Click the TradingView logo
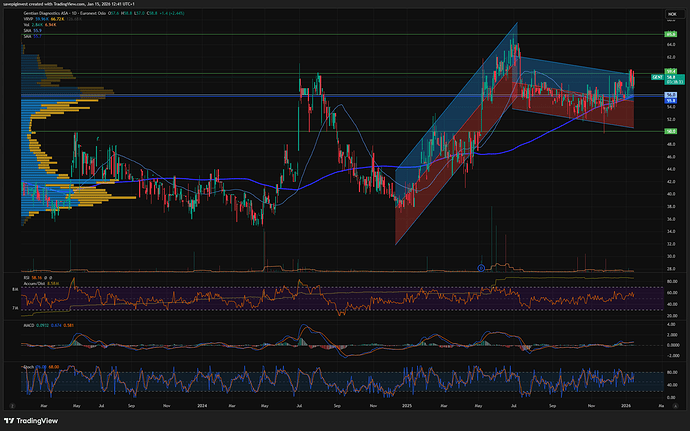This screenshot has width=690, height=431. click(29, 420)
